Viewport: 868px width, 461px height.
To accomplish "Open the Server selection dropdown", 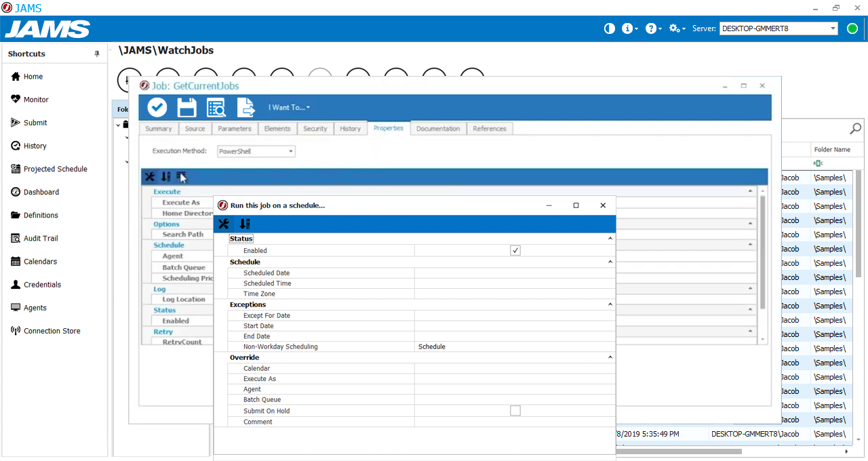I will tap(833, 28).
